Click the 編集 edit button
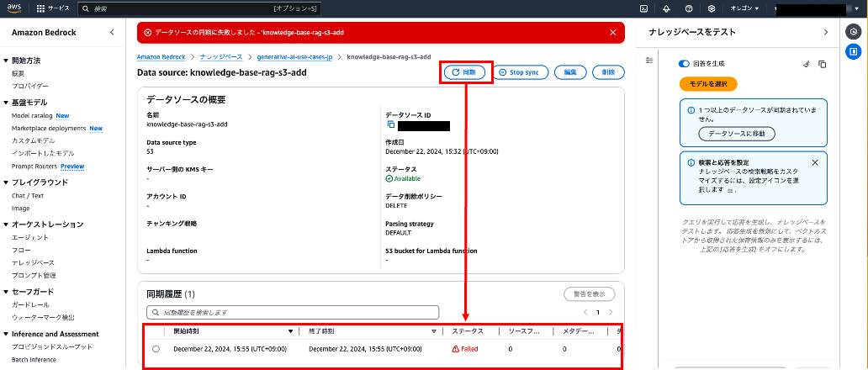Image resolution: width=868 pixels, height=370 pixels. pos(570,72)
